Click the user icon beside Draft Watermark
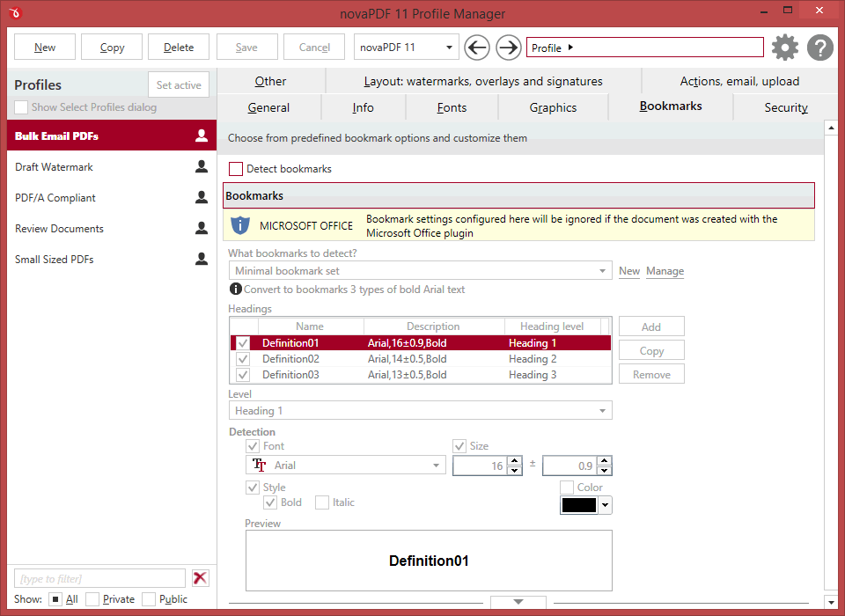845x616 pixels. point(202,166)
